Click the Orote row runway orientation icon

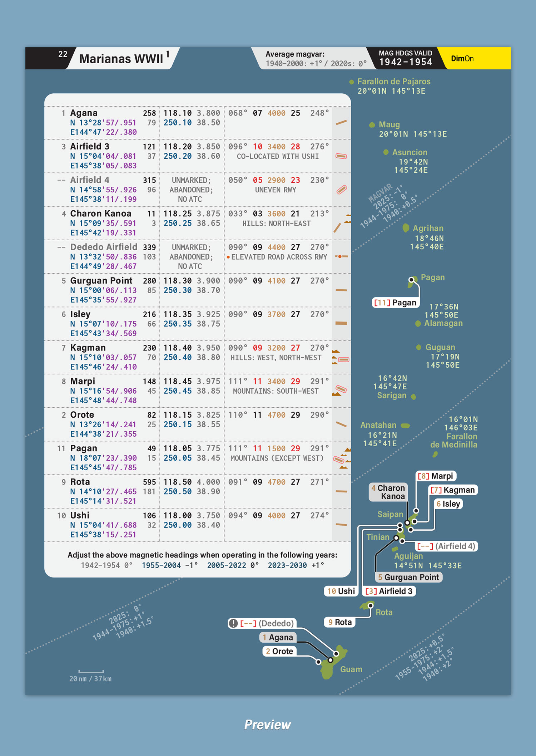click(x=341, y=424)
